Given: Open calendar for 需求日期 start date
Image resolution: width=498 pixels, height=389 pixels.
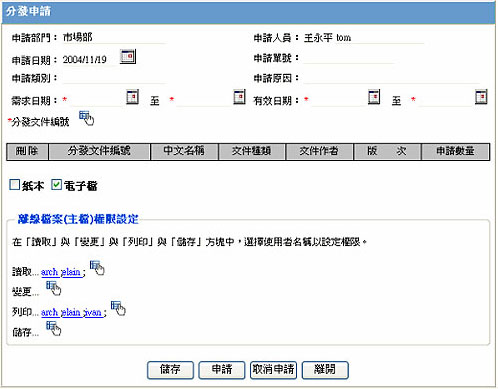Looking at the screenshot, I should pos(132,97).
